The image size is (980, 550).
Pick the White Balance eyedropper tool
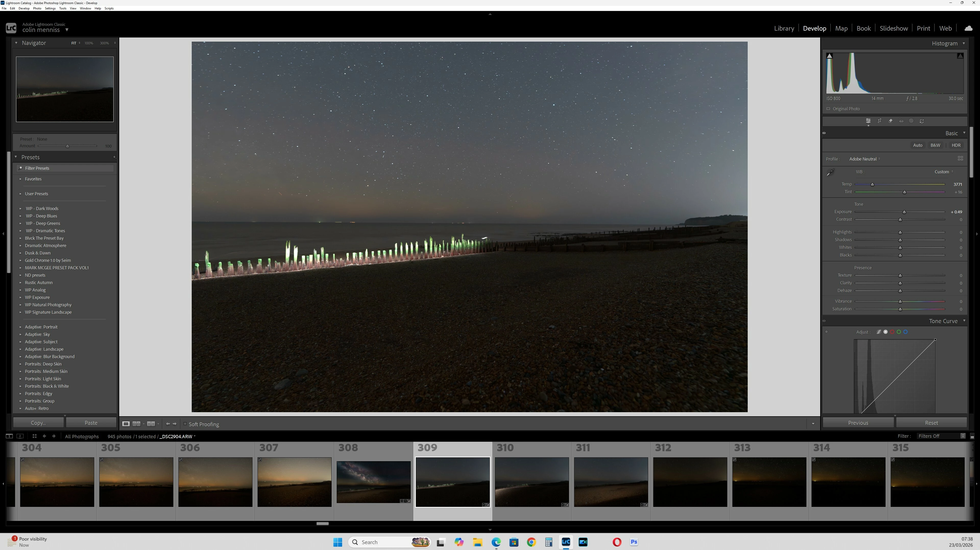[x=830, y=172]
